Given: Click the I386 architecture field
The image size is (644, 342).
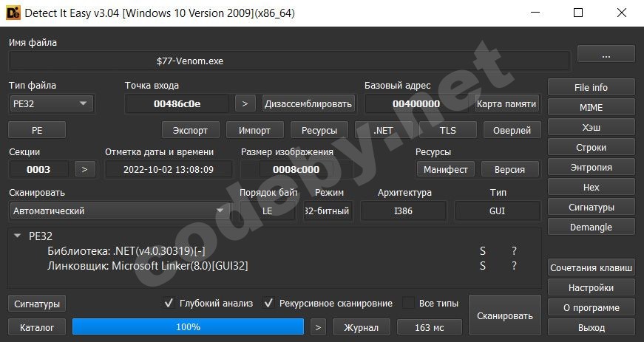Looking at the screenshot, I should tap(403, 211).
